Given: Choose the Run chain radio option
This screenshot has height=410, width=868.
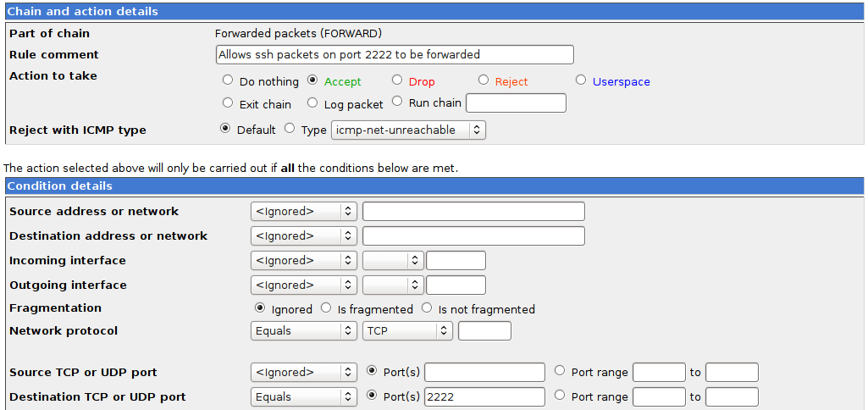Looking at the screenshot, I should pos(397,102).
